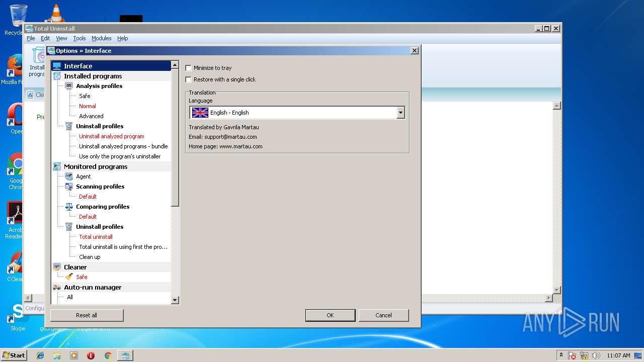Open the media player taskbar icon
The width and height of the screenshot is (644, 362).
click(74, 355)
